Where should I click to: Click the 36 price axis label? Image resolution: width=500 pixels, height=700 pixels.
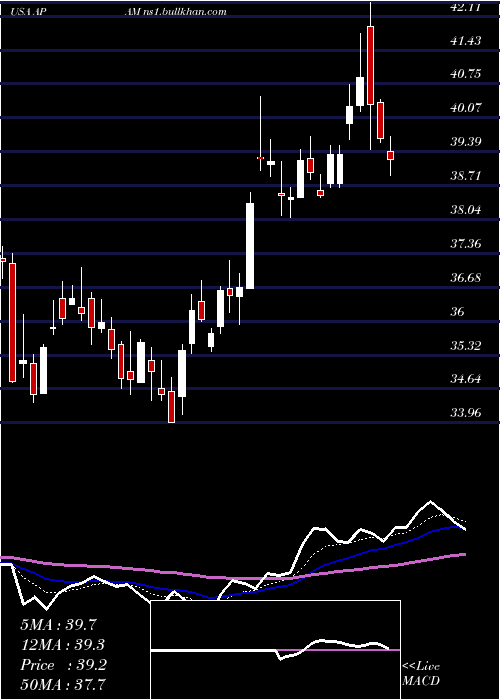[x=457, y=312]
